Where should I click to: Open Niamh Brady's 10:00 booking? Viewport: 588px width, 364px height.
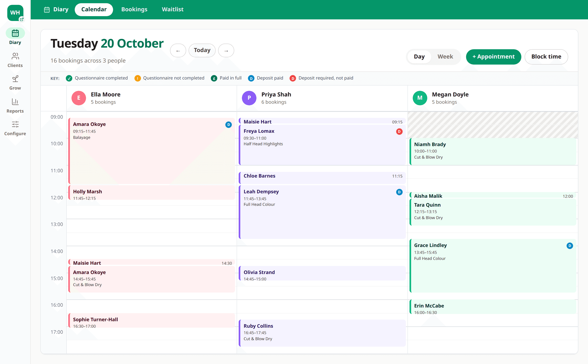pos(493,152)
